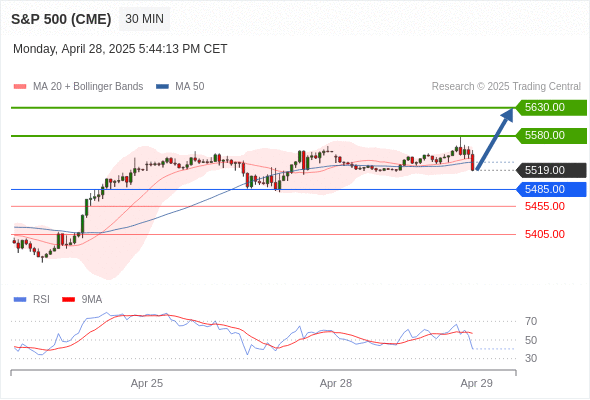Viewport: 590px width, 400px height.
Task: Click the 5485.00 blue pivot price tag
Action: [x=551, y=189]
